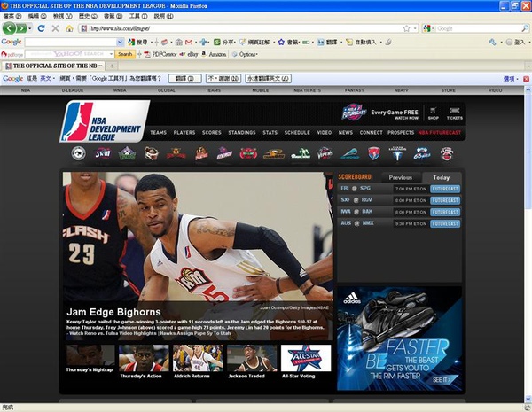Open the eBay shortcut on the pdfforge toolbar

[x=189, y=54]
